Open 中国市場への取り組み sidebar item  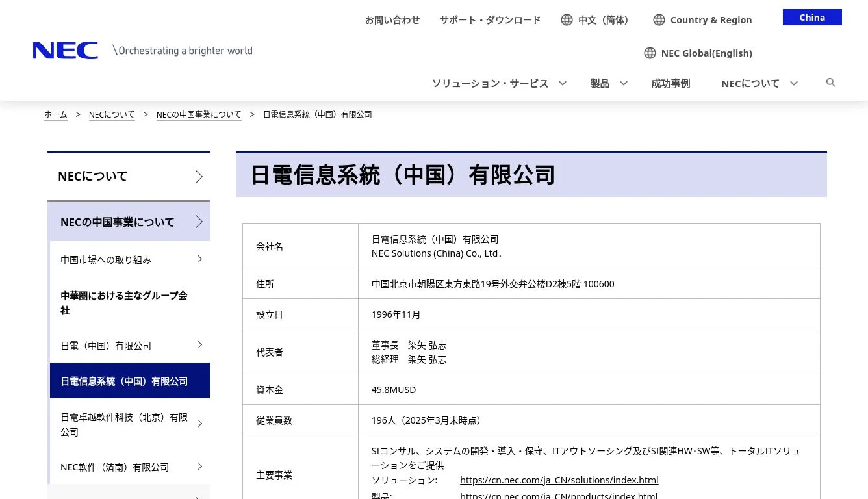coord(130,260)
